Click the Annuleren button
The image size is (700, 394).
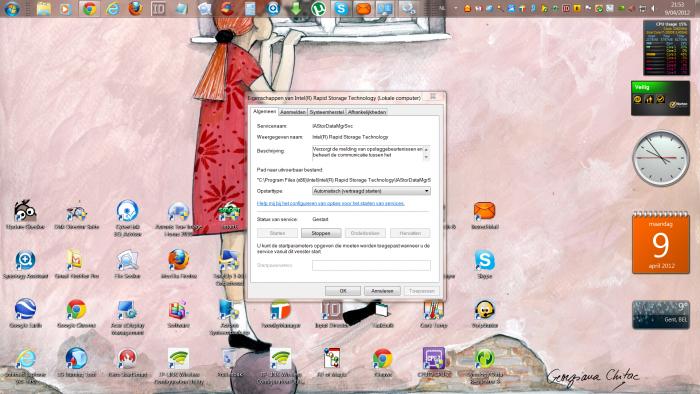point(382,291)
